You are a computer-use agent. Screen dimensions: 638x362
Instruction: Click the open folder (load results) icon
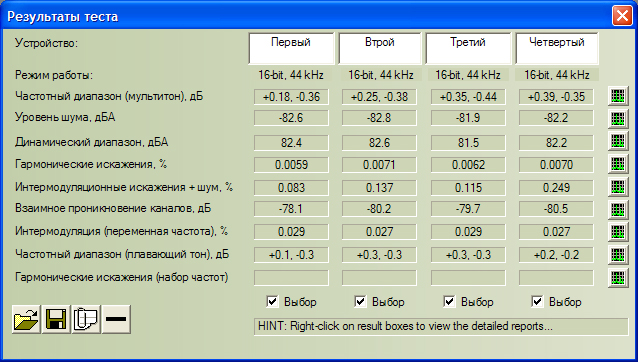26,319
